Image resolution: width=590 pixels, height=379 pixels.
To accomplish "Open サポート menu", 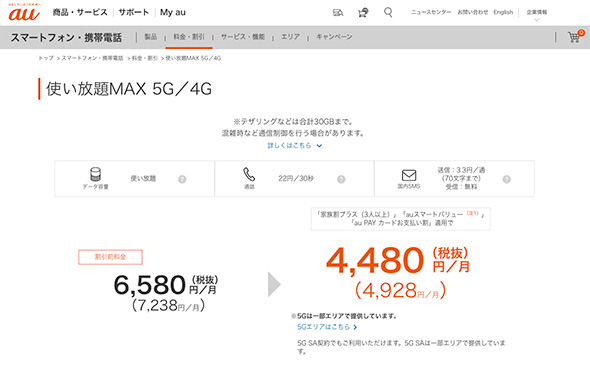I will pyautogui.click(x=134, y=12).
